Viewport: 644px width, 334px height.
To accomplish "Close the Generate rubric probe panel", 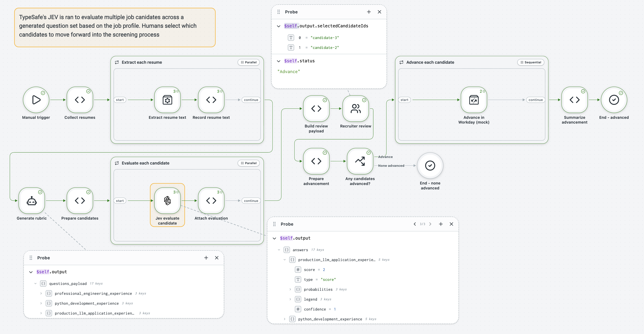I will [217, 258].
